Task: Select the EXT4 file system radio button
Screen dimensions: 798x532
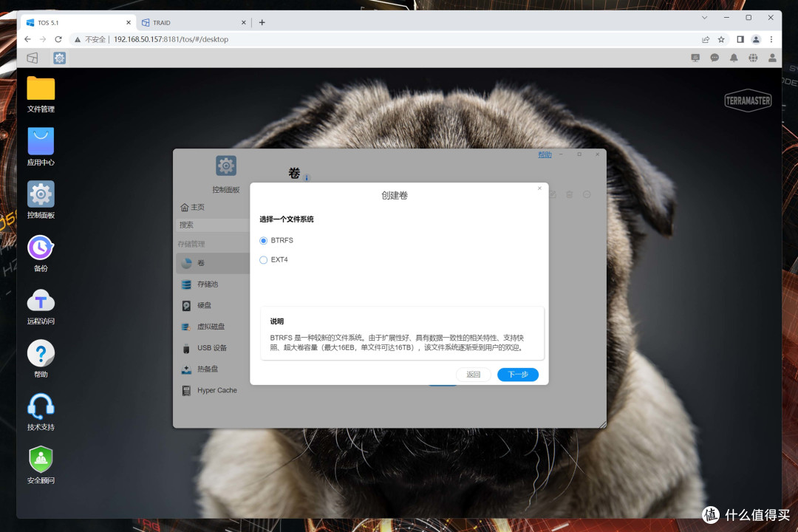Action: coord(263,259)
